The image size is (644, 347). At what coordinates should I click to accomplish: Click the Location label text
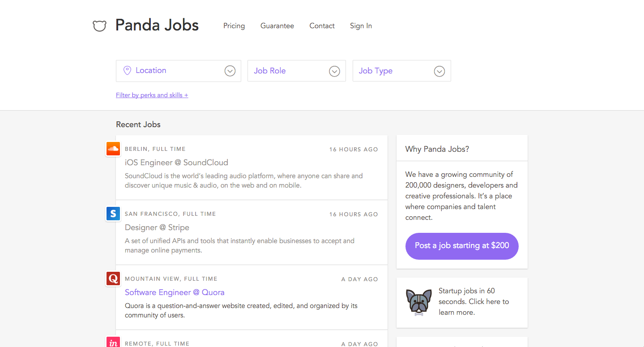(x=151, y=70)
